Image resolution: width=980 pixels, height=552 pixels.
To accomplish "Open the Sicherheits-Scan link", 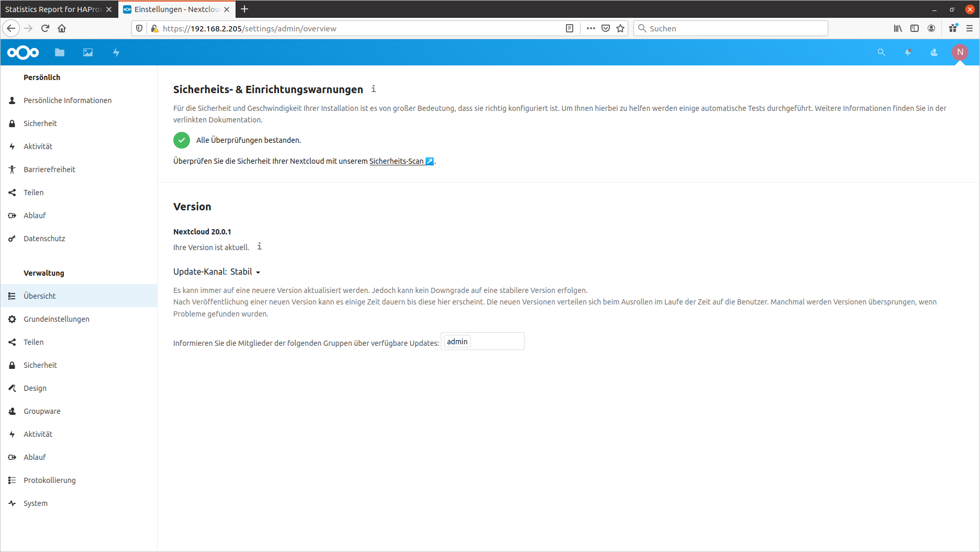I will click(402, 161).
